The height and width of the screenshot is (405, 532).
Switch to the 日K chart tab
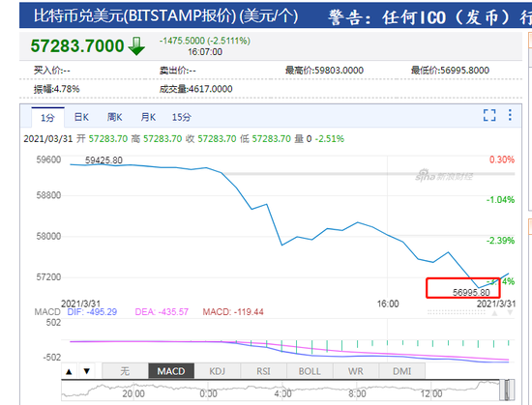pos(81,117)
